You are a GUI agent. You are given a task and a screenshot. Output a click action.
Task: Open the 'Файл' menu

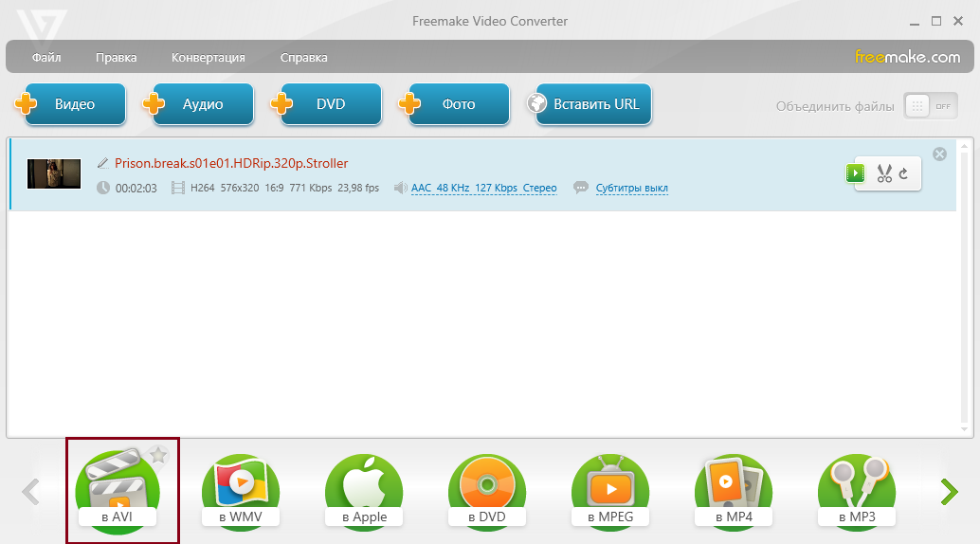[x=46, y=57]
